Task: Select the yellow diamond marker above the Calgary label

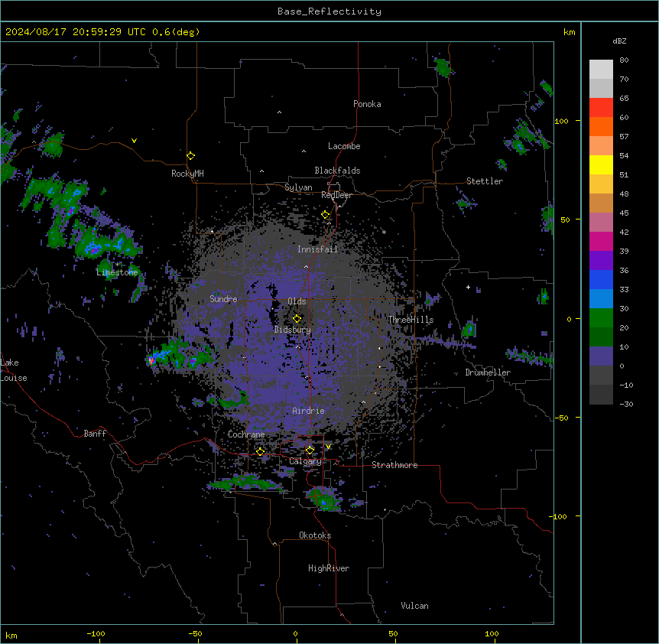Action: [x=310, y=450]
